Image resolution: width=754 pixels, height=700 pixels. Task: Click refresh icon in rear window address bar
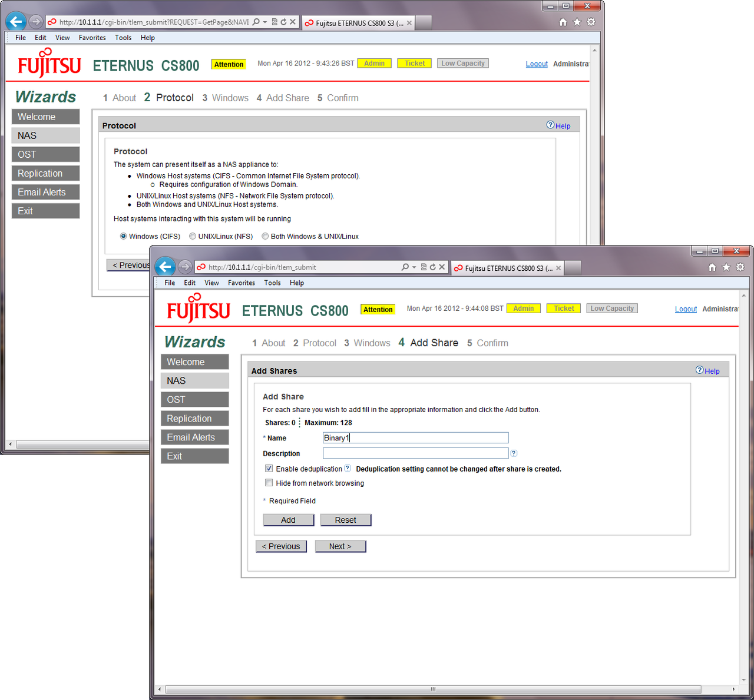pyautogui.click(x=283, y=22)
